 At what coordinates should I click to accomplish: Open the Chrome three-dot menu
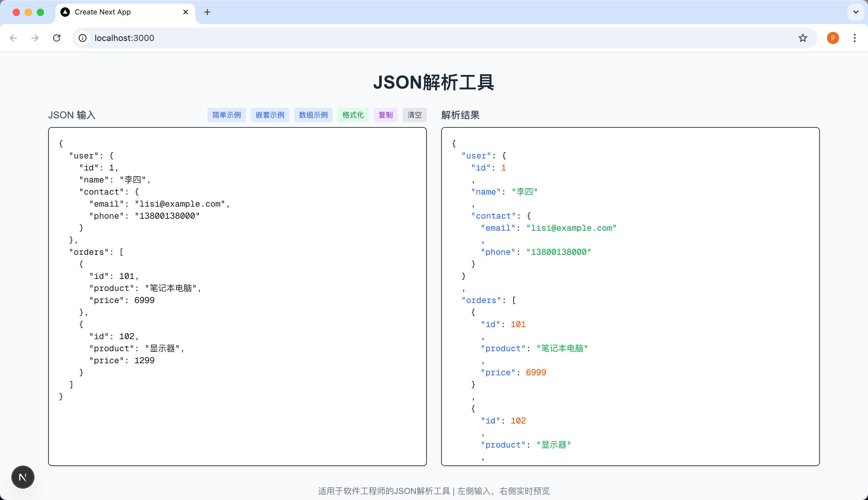(854, 38)
